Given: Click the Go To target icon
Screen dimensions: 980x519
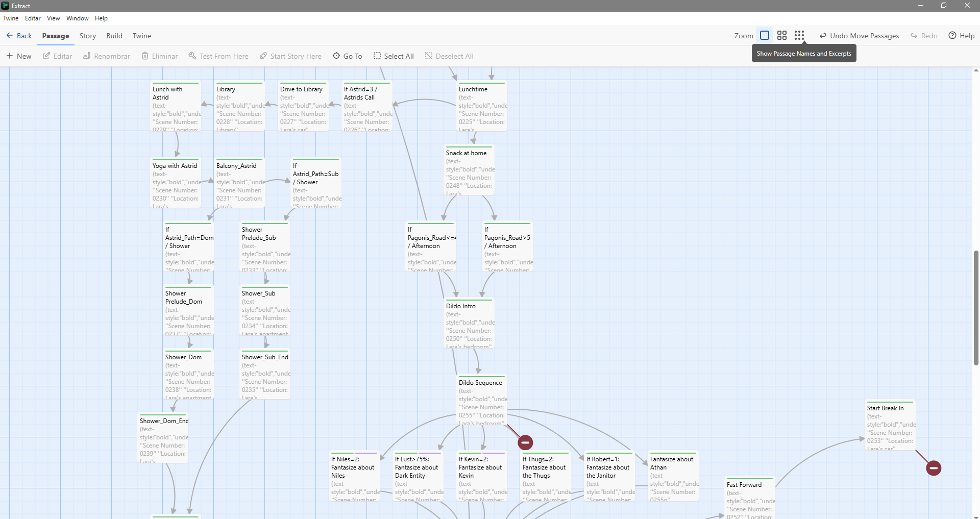Looking at the screenshot, I should click(x=336, y=56).
